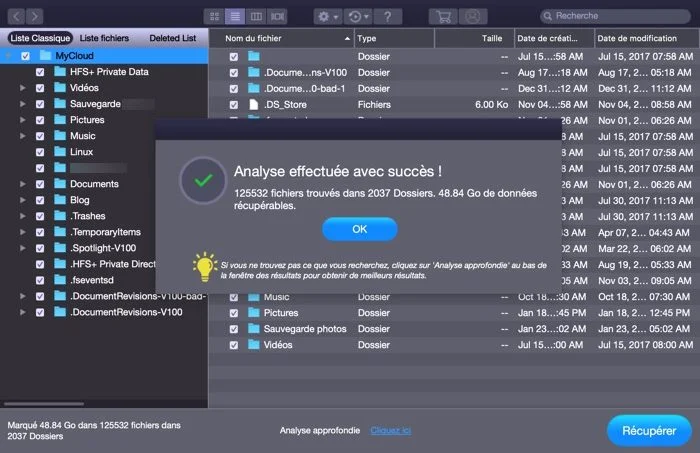Expand the Blog tree folder
This screenshot has height=453, width=700.
[22, 200]
